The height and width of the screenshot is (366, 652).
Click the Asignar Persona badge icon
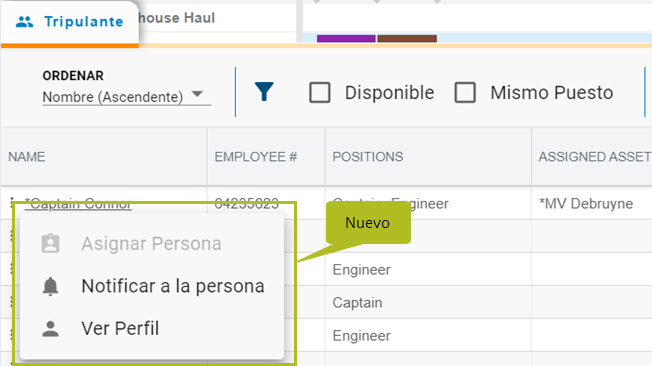tap(50, 243)
